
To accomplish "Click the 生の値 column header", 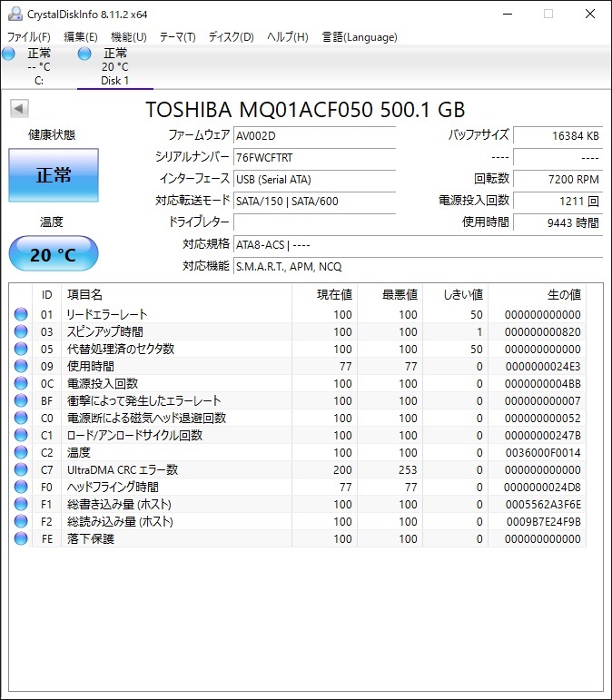I will (563, 295).
